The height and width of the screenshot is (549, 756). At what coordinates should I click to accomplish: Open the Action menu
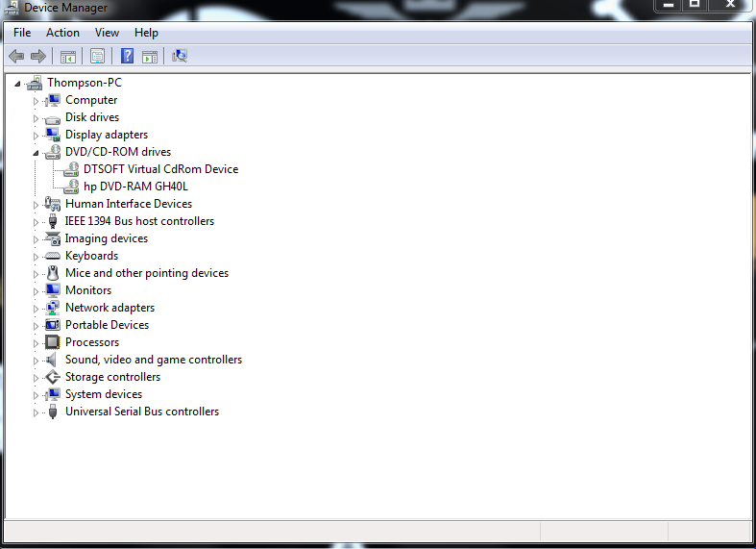click(x=63, y=33)
